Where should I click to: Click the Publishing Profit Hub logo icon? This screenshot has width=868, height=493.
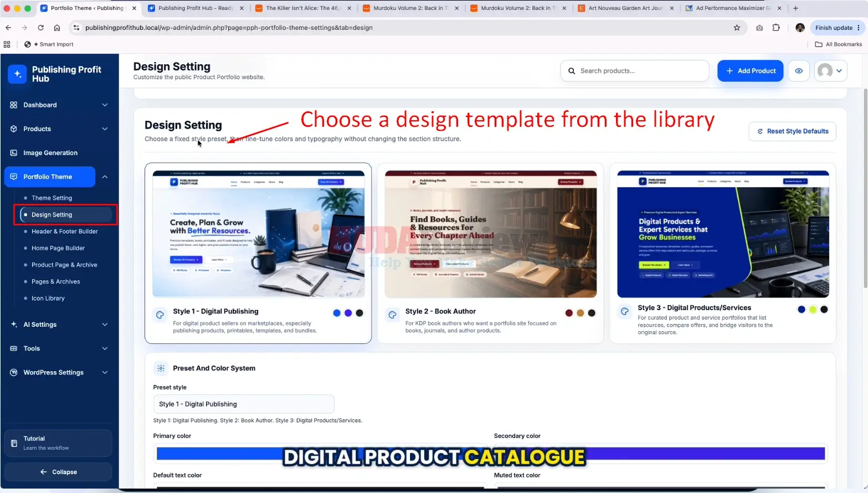pos(17,74)
